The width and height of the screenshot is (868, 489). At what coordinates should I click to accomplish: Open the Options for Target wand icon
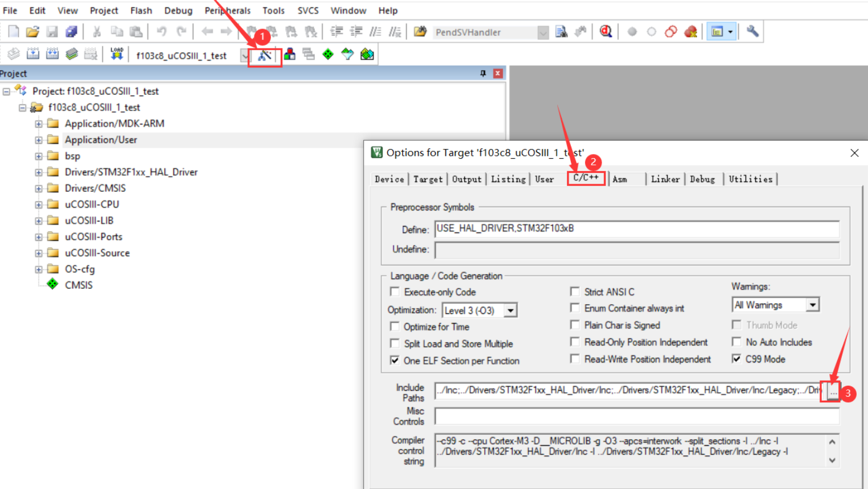coord(265,55)
